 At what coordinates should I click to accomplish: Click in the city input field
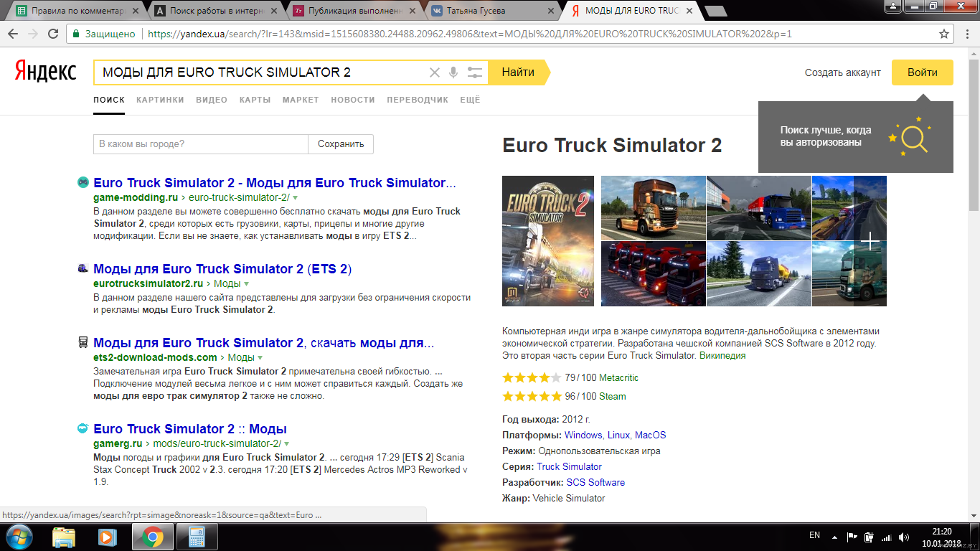click(201, 144)
